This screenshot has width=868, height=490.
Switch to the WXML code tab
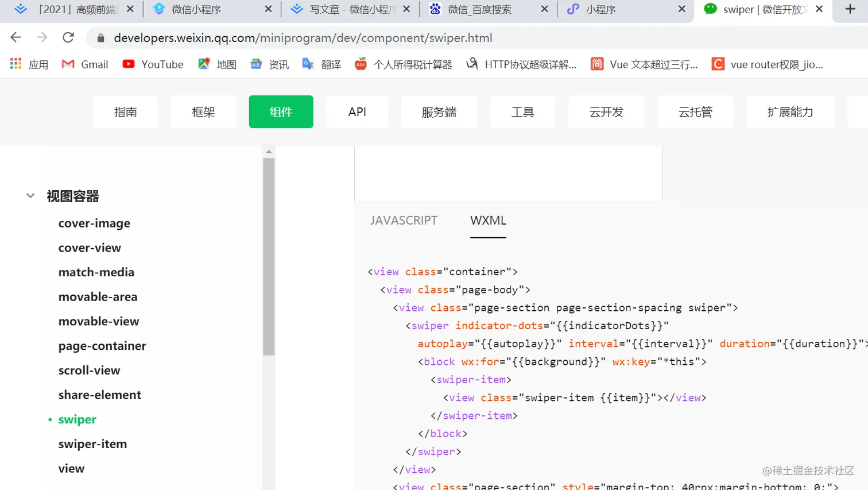tap(488, 221)
